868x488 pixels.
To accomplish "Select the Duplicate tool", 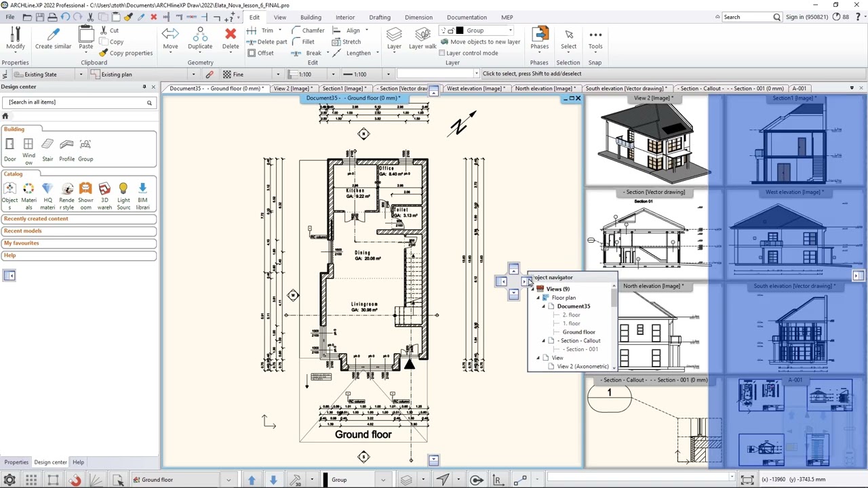I will click(200, 39).
